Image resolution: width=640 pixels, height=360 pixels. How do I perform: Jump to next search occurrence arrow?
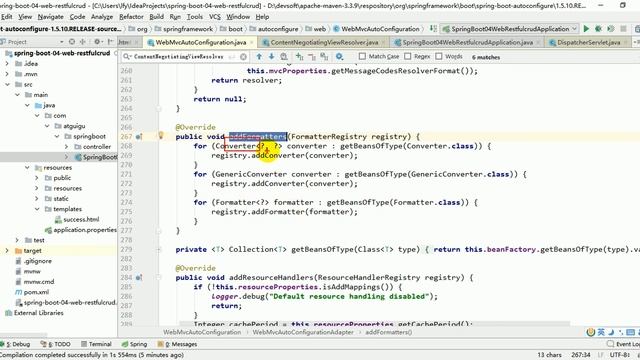(x=271, y=57)
